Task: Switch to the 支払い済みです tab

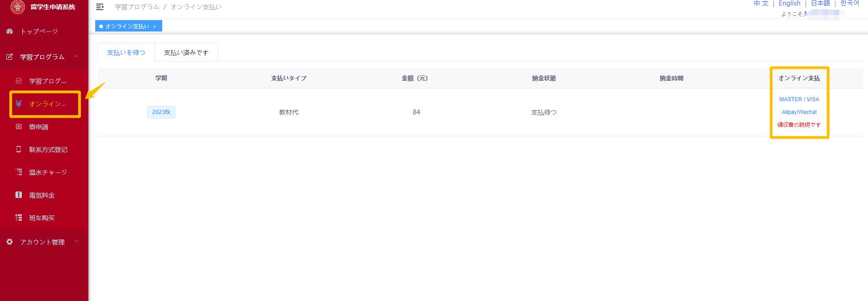Action: click(x=186, y=53)
